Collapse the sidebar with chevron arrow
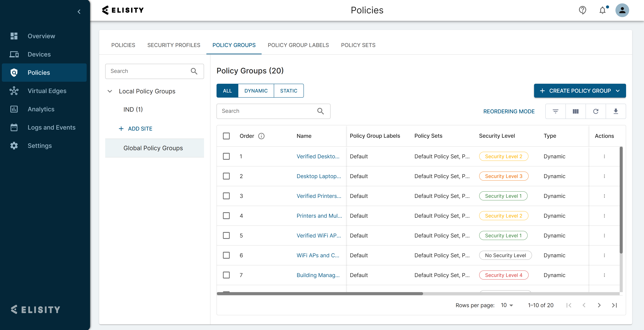 79,12
